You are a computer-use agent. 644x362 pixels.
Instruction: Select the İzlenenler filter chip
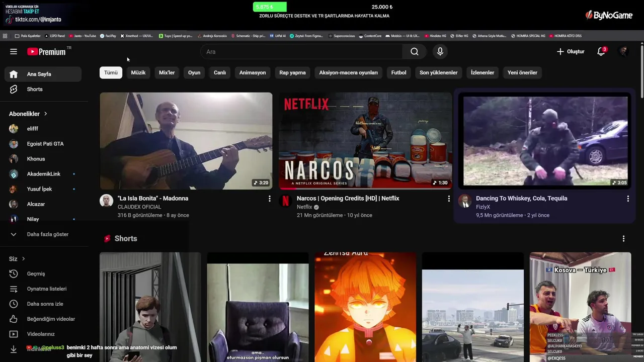coord(482,72)
